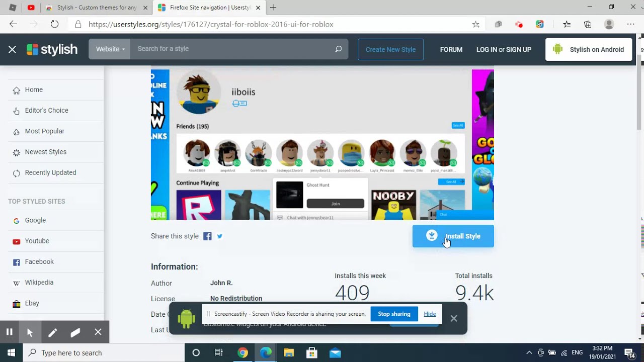Share this style on Twitter
The width and height of the screenshot is (644, 362).
220,236
